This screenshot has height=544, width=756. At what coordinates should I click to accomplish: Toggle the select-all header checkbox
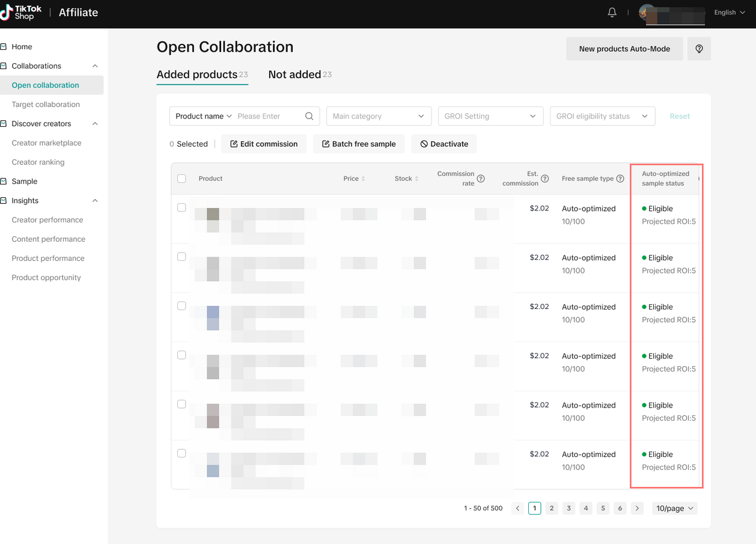click(x=181, y=179)
